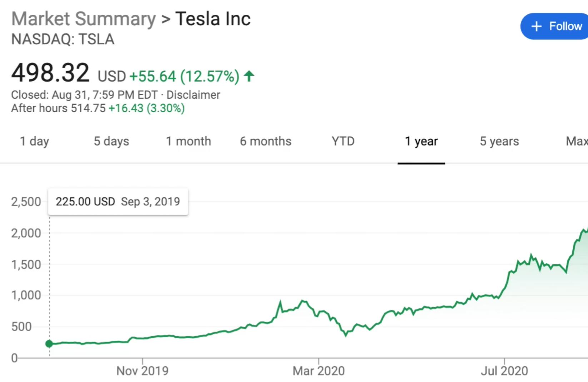Open the Market Summary breadcrumb link
This screenshot has width=588, height=382.
pyautogui.click(x=84, y=19)
